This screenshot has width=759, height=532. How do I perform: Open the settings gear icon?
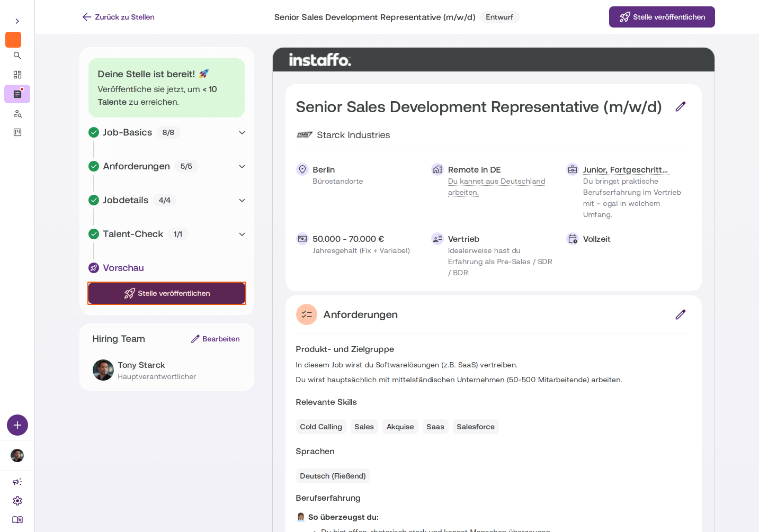[x=17, y=501]
